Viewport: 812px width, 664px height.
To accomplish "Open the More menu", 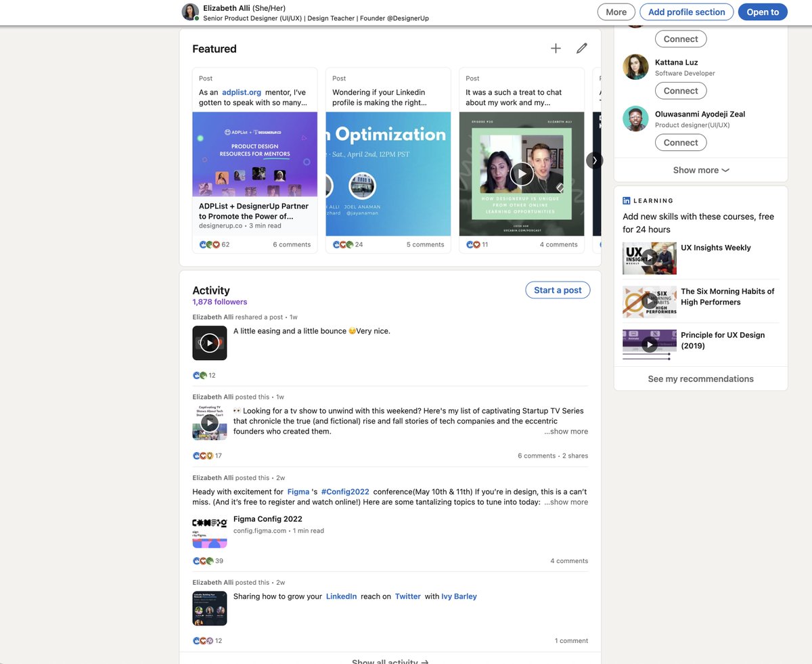I will pyautogui.click(x=616, y=12).
